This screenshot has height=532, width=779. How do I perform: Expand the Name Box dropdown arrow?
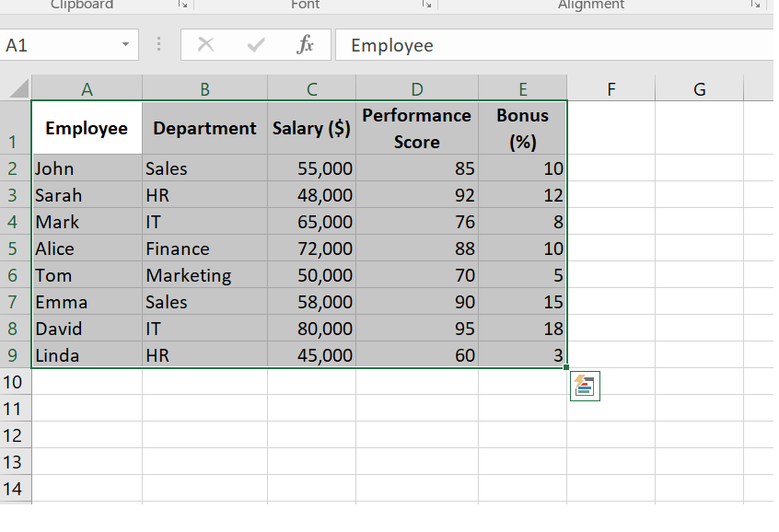point(125,45)
